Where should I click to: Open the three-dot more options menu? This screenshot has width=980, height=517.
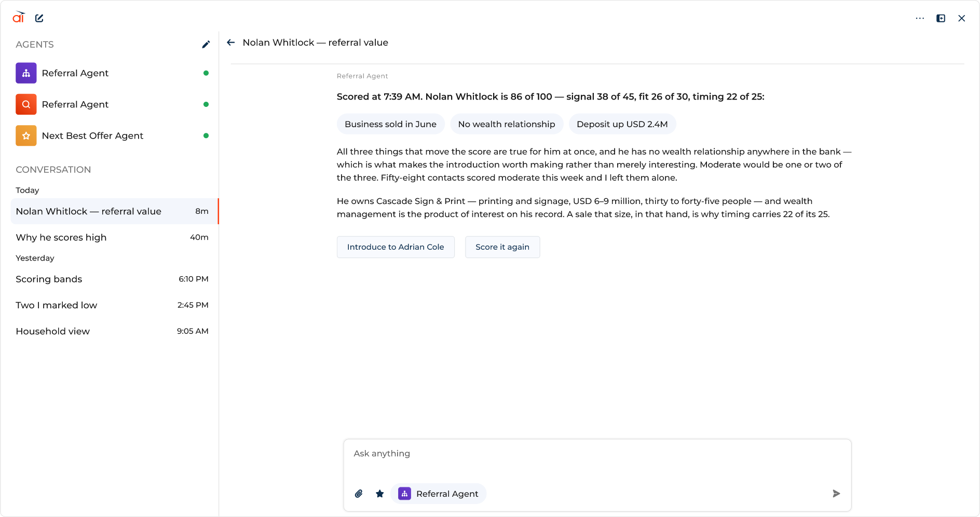pos(920,18)
